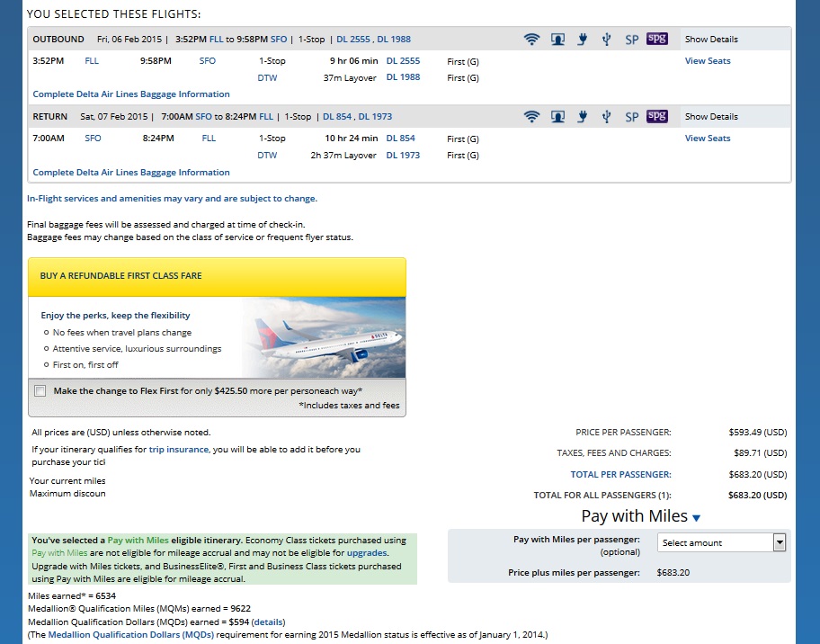
Task: Click the outbound power outlet plug icon
Action: (x=583, y=40)
